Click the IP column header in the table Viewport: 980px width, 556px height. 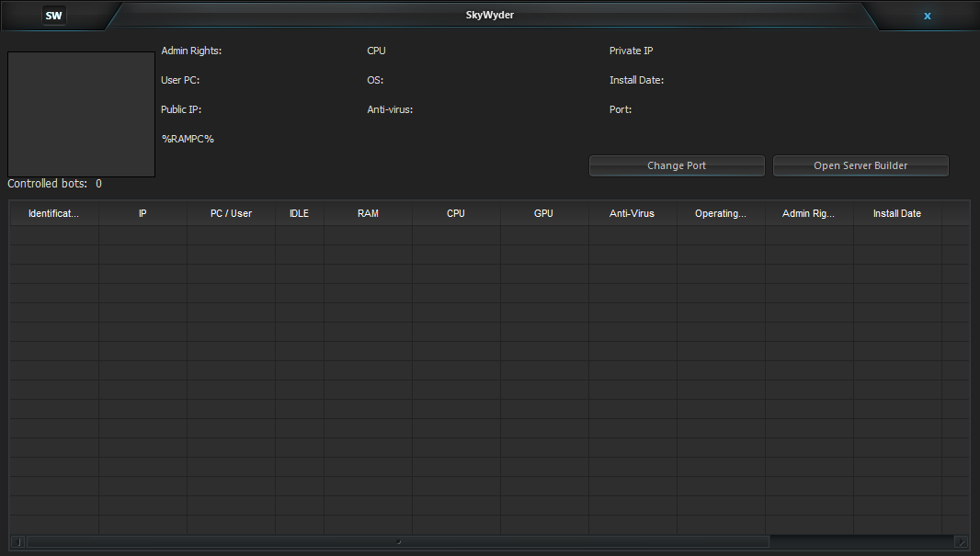click(142, 213)
